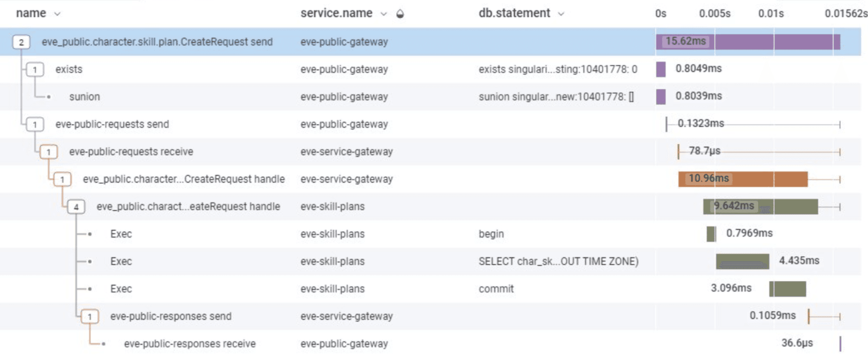
Task: Select the Exec span with commit statement
Action: coord(121,289)
